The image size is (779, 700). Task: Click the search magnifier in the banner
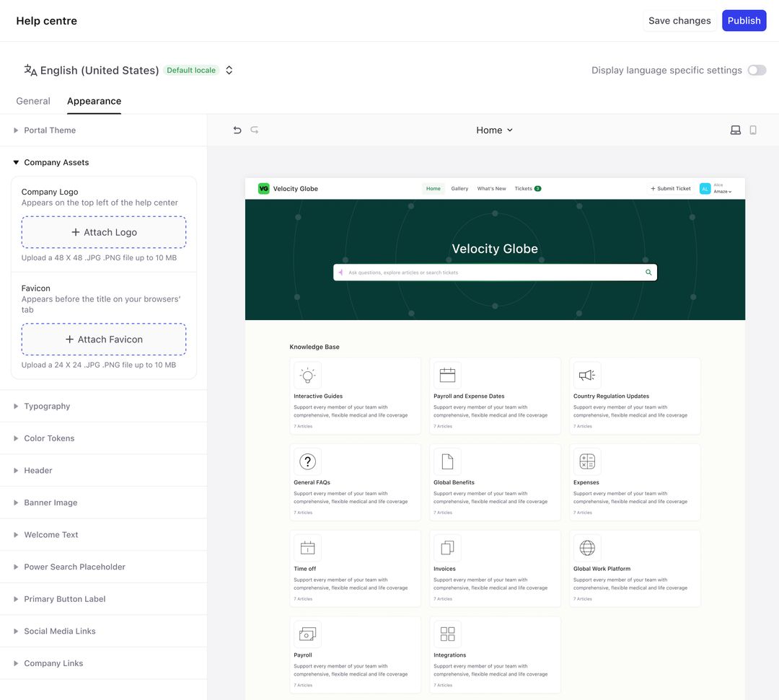point(648,273)
